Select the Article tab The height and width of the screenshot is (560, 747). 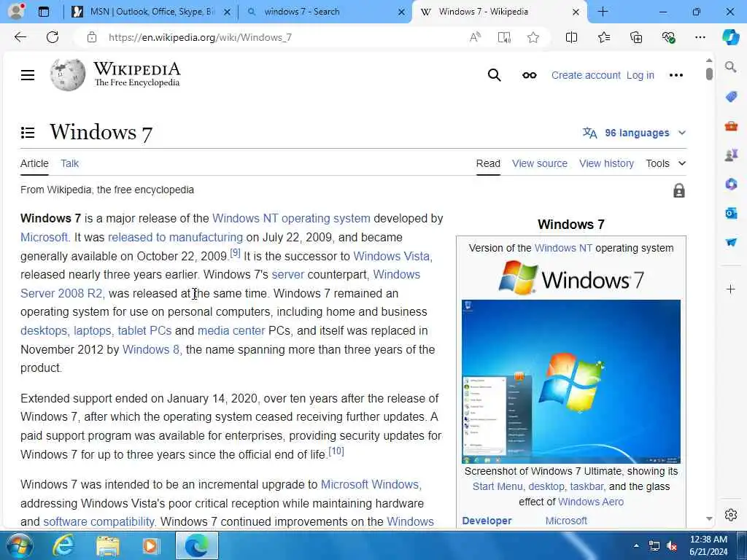coord(34,163)
